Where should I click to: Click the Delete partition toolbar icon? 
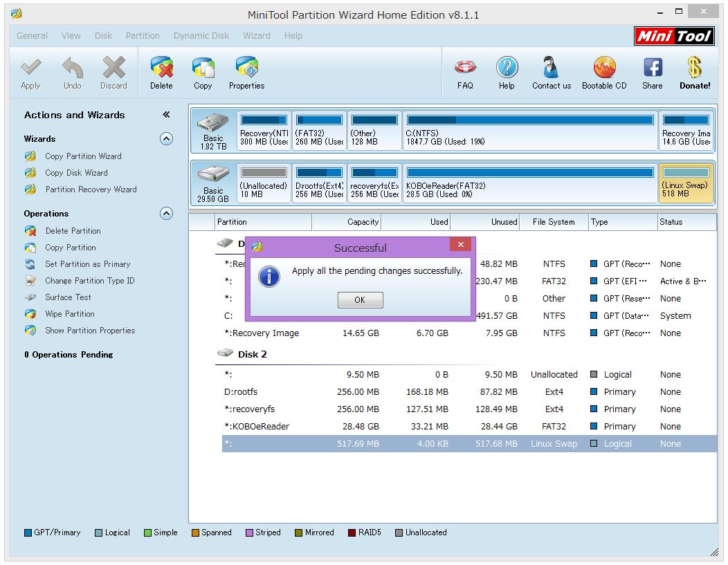coord(161,67)
